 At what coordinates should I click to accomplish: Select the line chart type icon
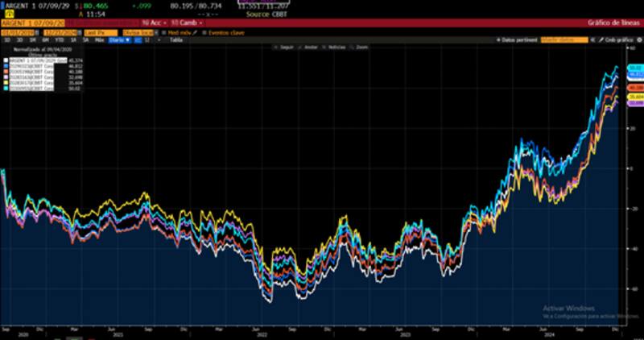coord(138,39)
